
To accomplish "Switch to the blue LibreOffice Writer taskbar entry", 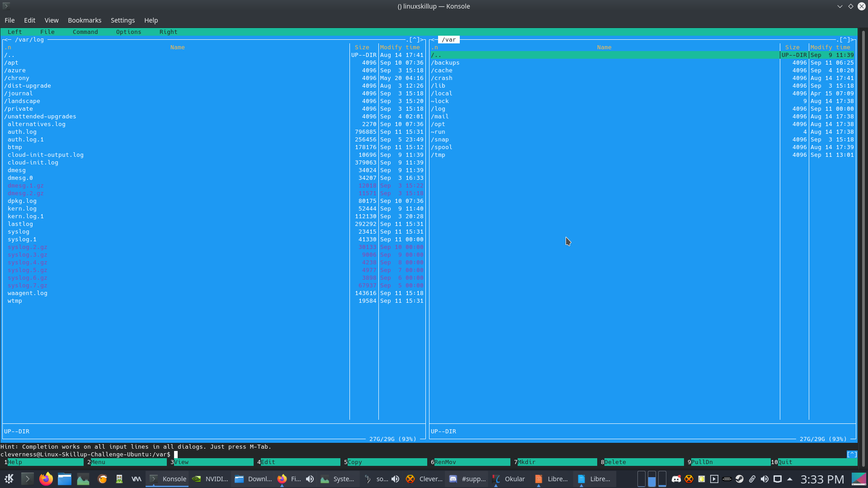I will tap(595, 479).
